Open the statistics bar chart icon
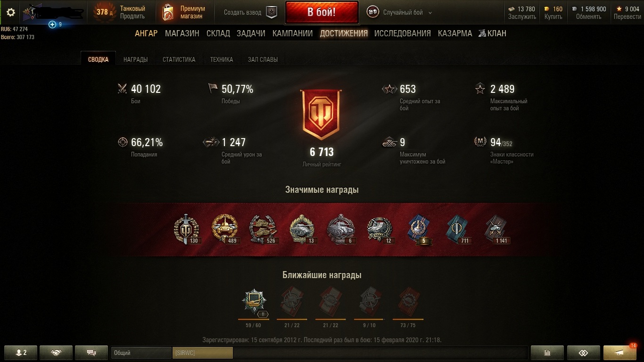The width and height of the screenshot is (644, 362). click(547, 353)
